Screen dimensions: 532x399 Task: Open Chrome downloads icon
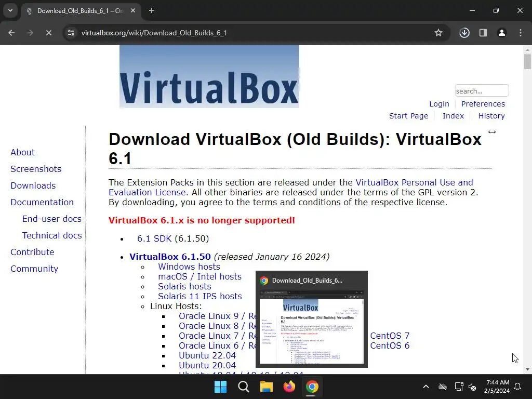pos(464,33)
